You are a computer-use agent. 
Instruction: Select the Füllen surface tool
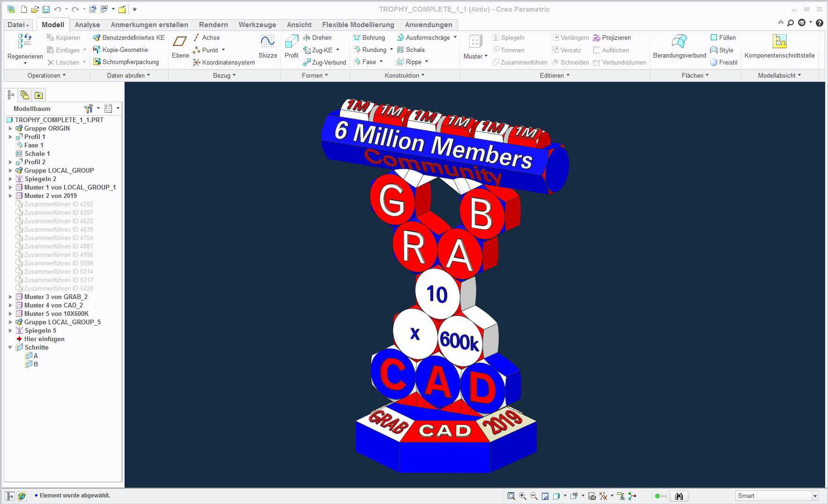tap(723, 38)
